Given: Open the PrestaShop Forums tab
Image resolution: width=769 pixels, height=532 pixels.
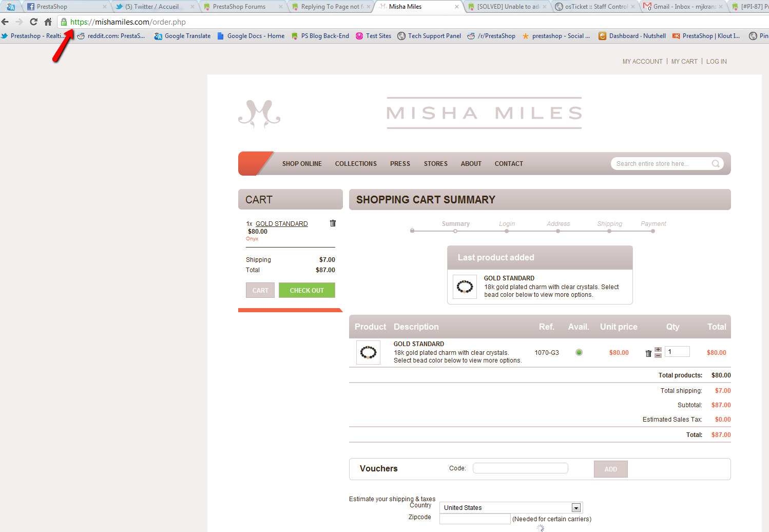Looking at the screenshot, I should pos(241,7).
